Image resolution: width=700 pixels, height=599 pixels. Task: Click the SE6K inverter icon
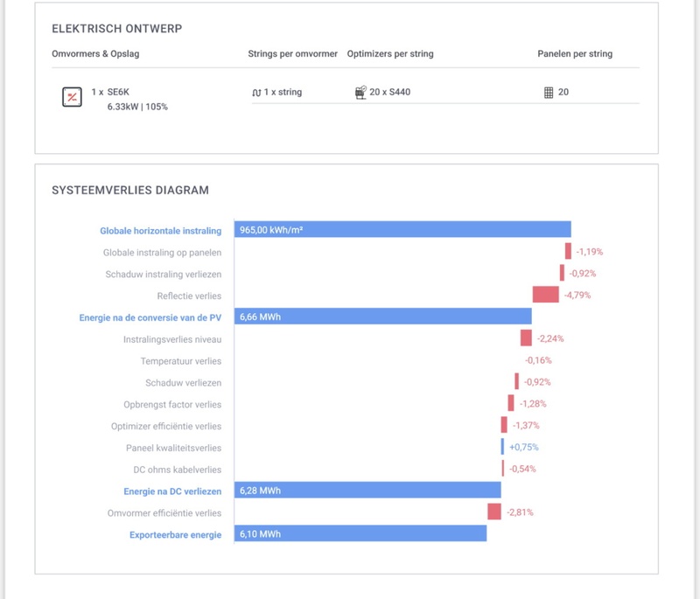(x=72, y=97)
